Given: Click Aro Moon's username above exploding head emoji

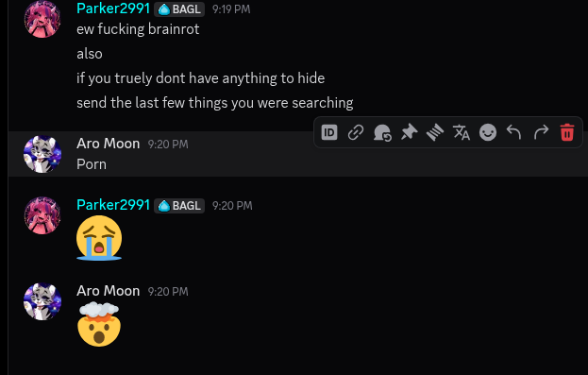Looking at the screenshot, I should click(x=108, y=291).
